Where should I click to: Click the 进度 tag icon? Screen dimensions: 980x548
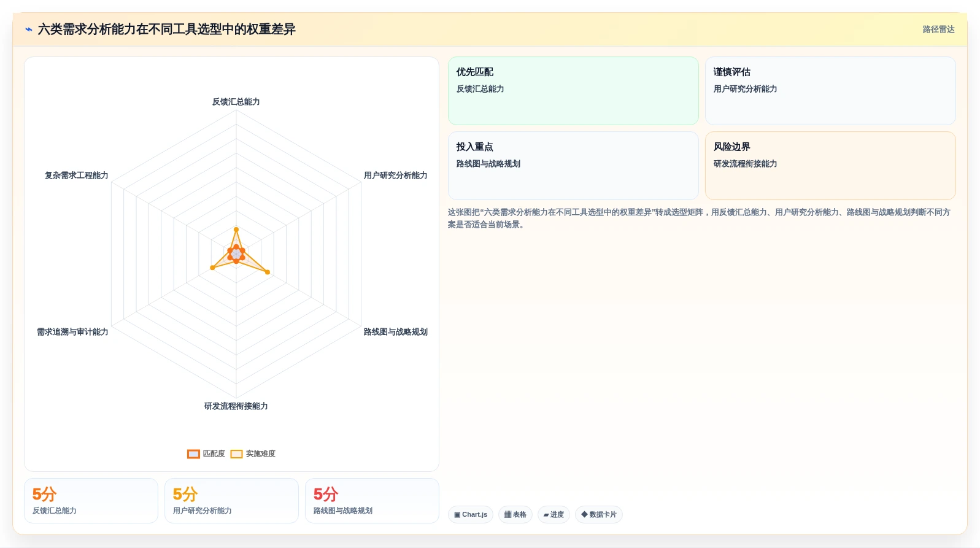point(546,515)
